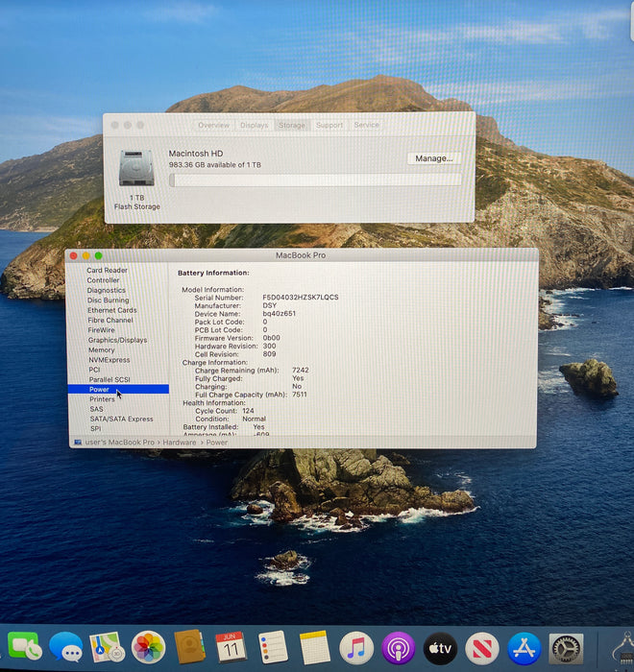Select Printers in the sidebar
Viewport: 634px width, 672px height.
102,399
